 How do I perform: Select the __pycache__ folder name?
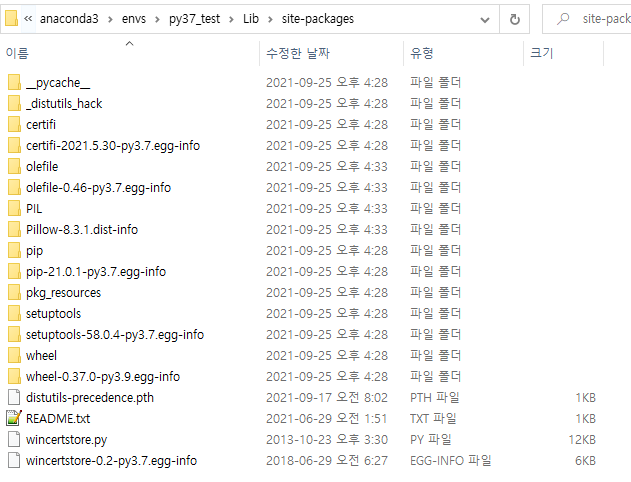(x=58, y=82)
